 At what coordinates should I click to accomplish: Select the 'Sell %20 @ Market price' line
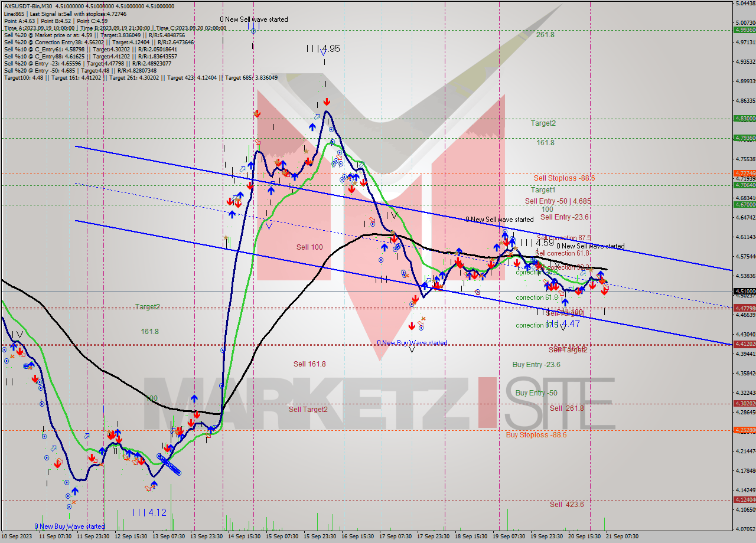click(x=94, y=35)
